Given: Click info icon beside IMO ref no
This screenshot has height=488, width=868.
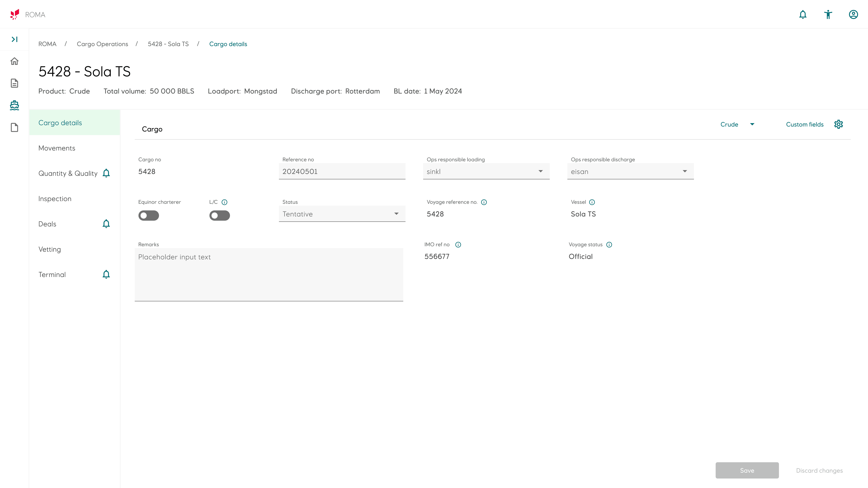Looking at the screenshot, I should [x=458, y=245].
